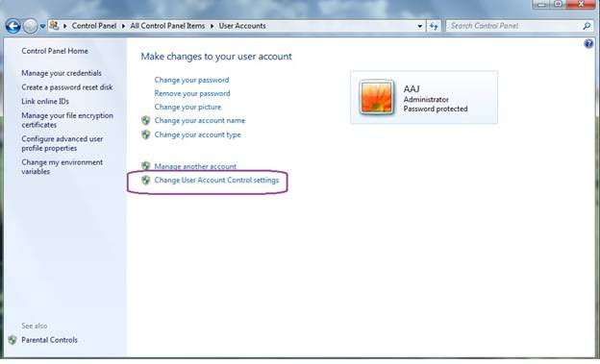
Task: Open Change User Account Control settings
Action: (216, 181)
